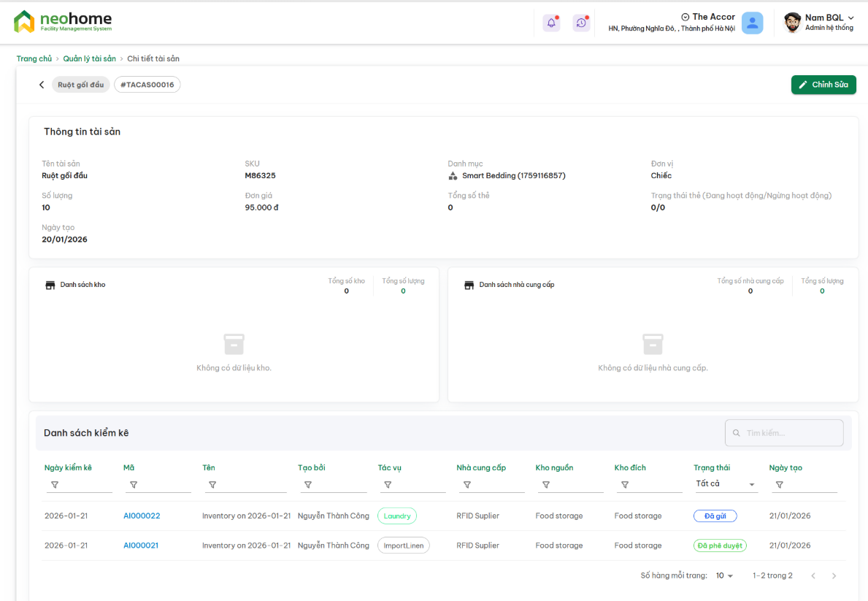Click filter icon under Tác vụ column
The image size is (868, 601).
pos(388,485)
